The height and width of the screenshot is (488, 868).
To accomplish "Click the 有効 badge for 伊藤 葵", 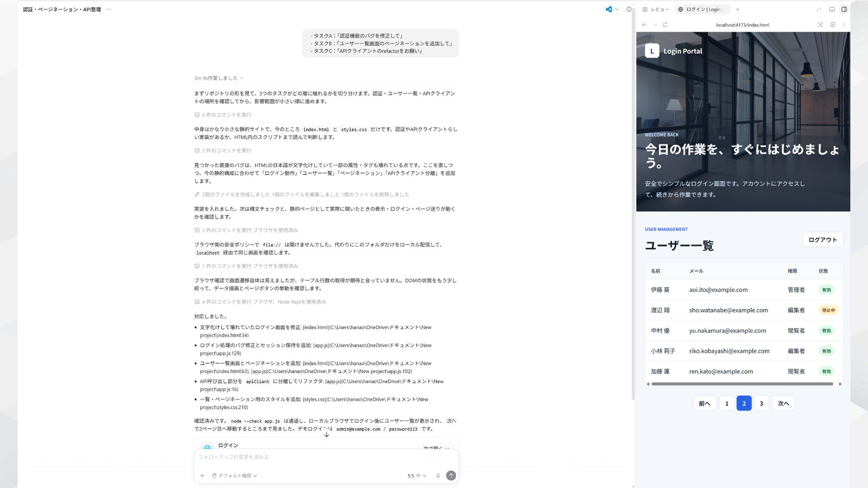I will pos(826,290).
